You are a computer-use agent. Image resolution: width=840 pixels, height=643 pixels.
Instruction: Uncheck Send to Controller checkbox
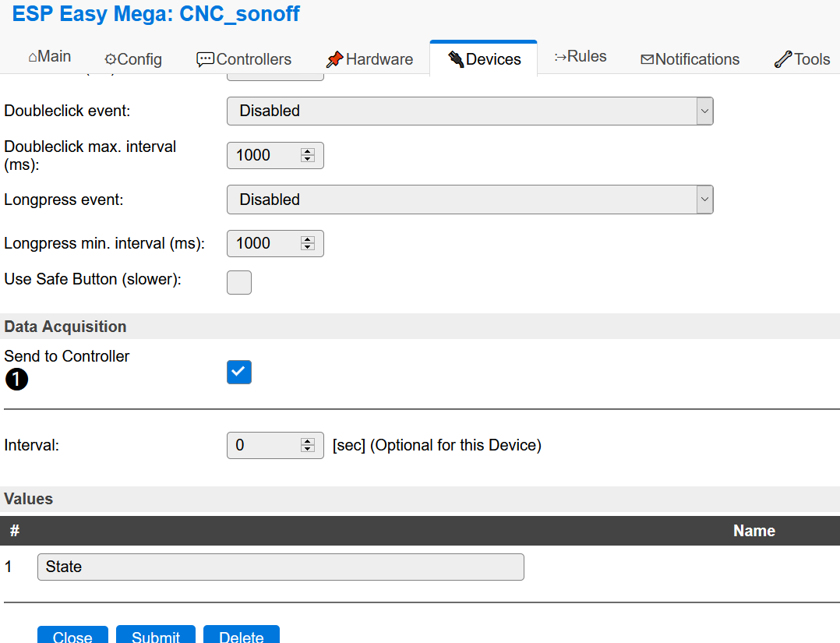[x=239, y=372]
